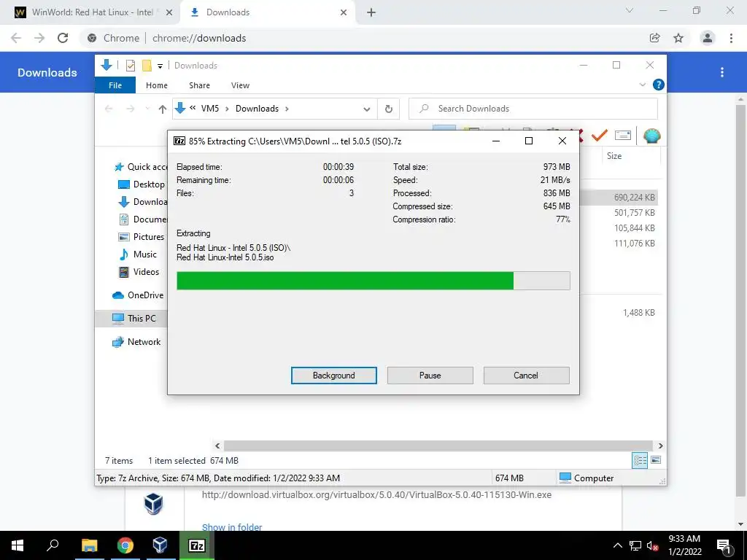This screenshot has width=747, height=560.
Task: Click the 105,844 KB size cell
Action: pyautogui.click(x=634, y=227)
